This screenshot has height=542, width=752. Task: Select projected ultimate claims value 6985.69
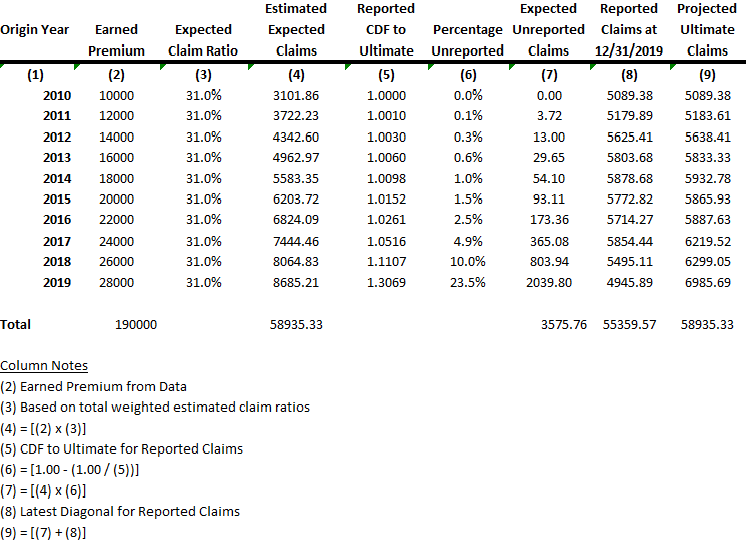pyautogui.click(x=708, y=282)
